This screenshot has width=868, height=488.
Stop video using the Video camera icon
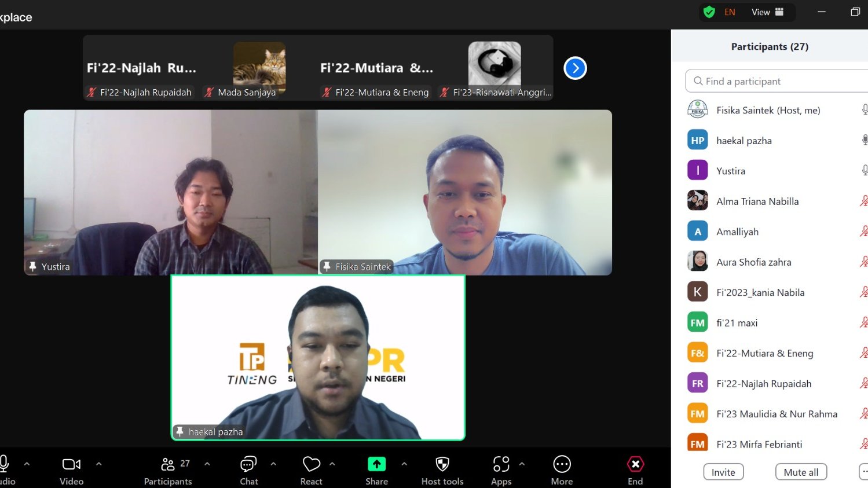pos(71,469)
